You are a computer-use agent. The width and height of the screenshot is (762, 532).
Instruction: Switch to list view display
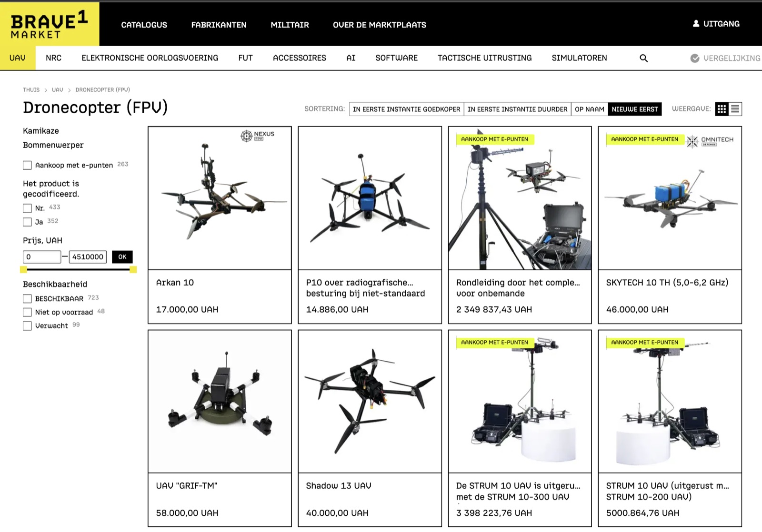click(735, 109)
